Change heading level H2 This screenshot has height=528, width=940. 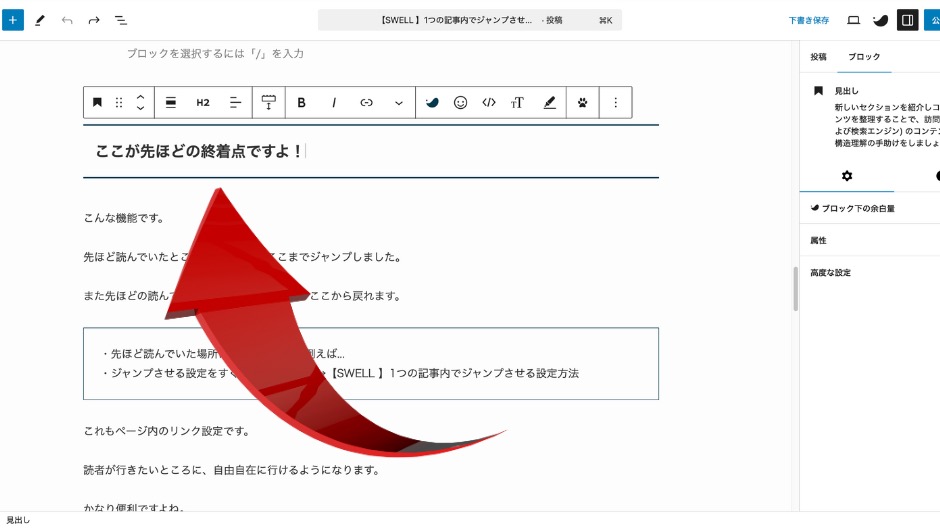203,102
